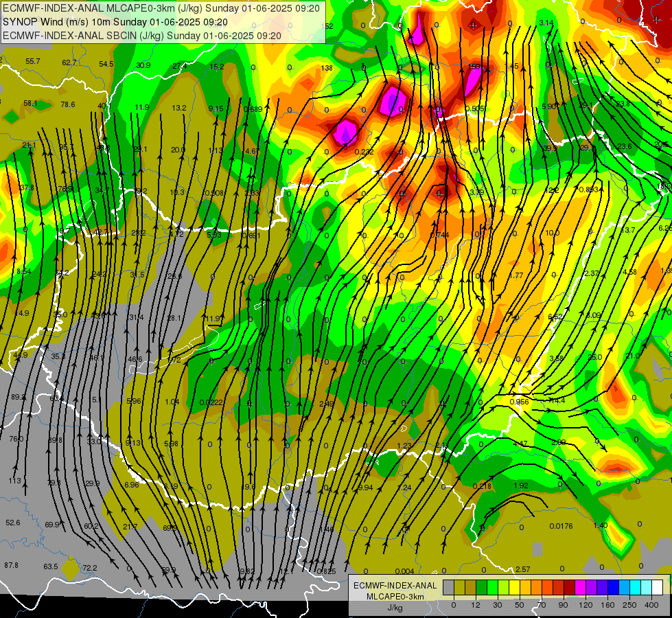Click the J/kg unit label in legend
672x618 pixels.
(395, 608)
